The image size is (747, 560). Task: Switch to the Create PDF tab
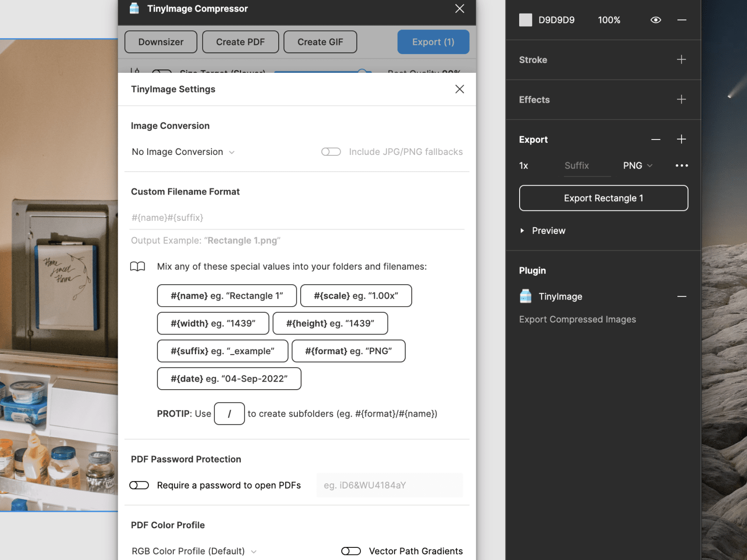coord(240,42)
